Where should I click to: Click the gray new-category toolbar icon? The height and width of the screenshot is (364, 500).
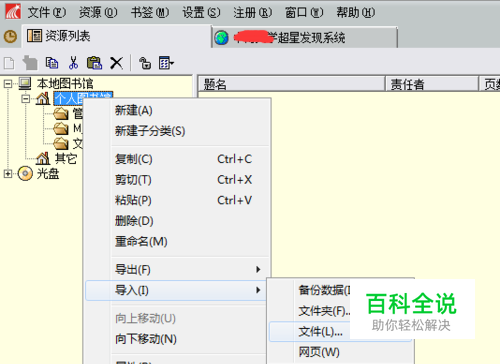(30, 63)
